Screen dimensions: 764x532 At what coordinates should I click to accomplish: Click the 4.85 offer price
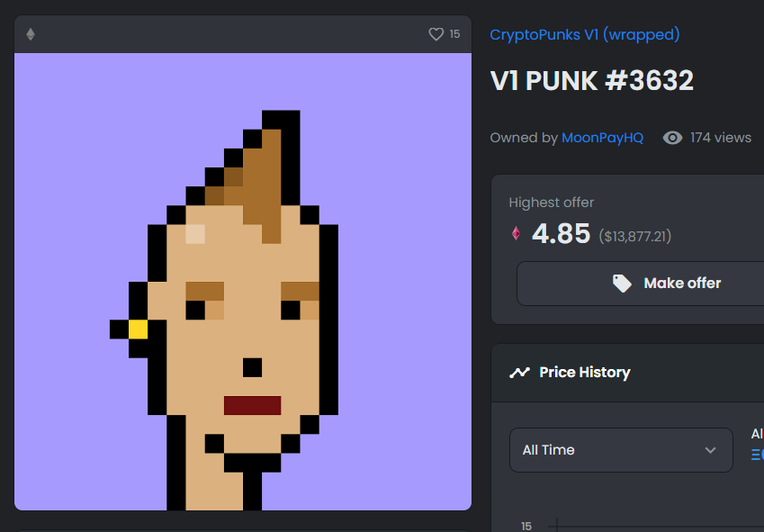tap(561, 233)
